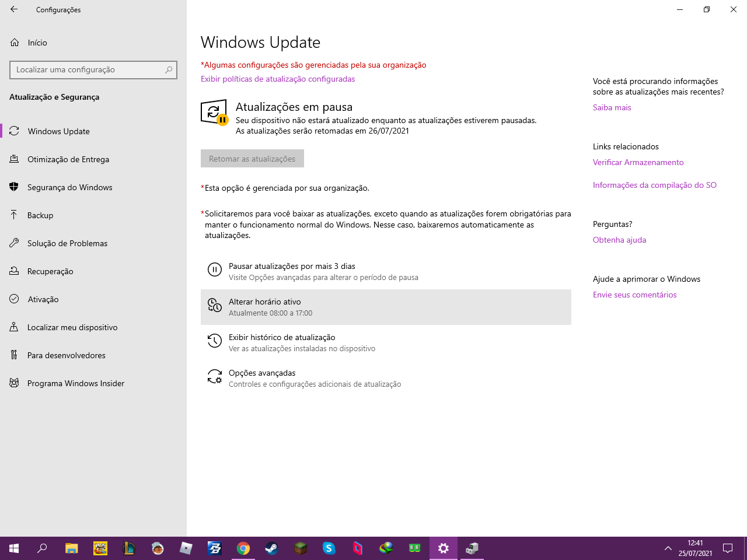The height and width of the screenshot is (560, 747).
Task: Open File Explorer from taskbar
Action: [72, 548]
